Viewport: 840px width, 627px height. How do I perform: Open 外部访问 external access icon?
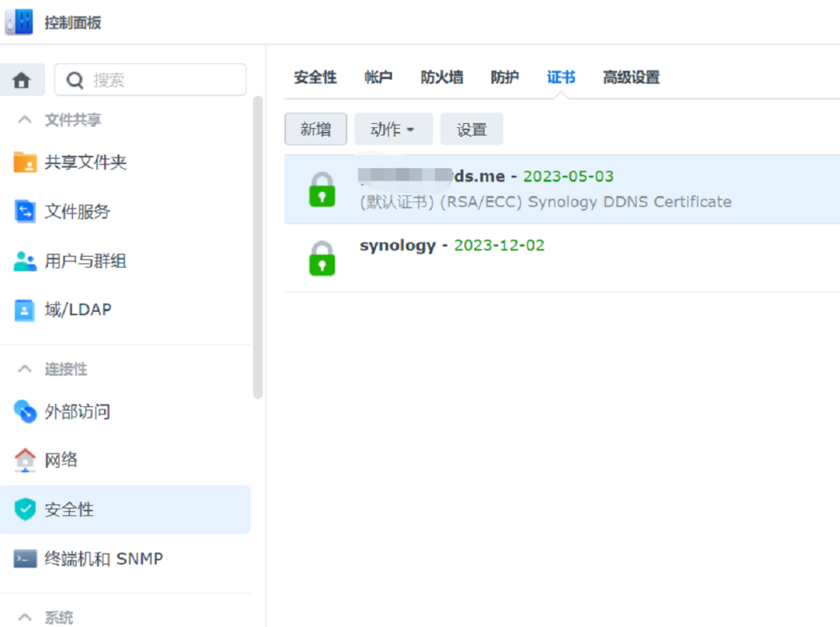[25, 411]
